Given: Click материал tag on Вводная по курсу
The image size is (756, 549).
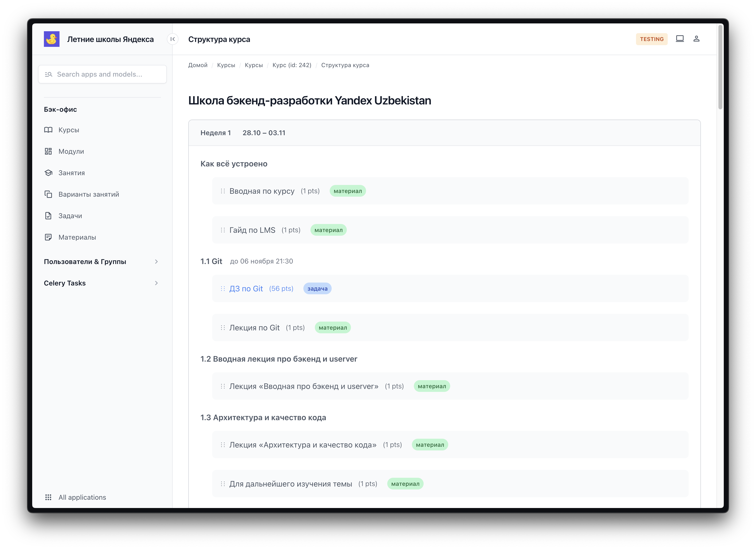Looking at the screenshot, I should click(x=348, y=191).
